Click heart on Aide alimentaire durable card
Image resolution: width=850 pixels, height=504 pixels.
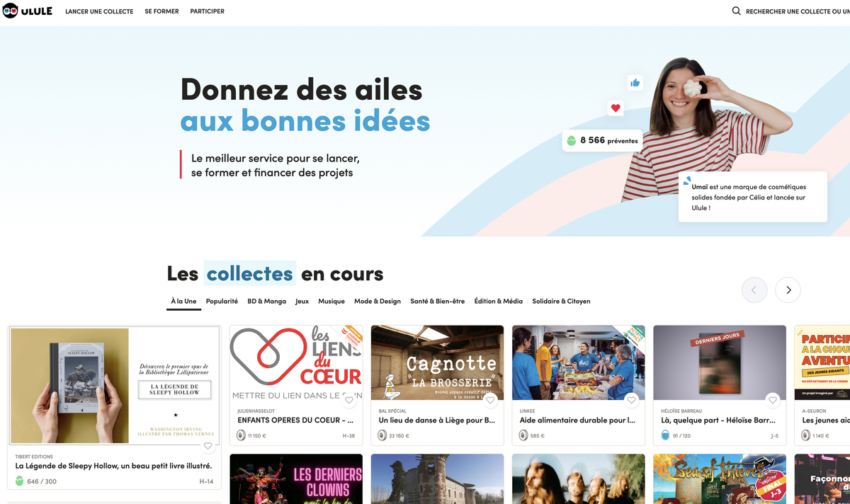[631, 400]
